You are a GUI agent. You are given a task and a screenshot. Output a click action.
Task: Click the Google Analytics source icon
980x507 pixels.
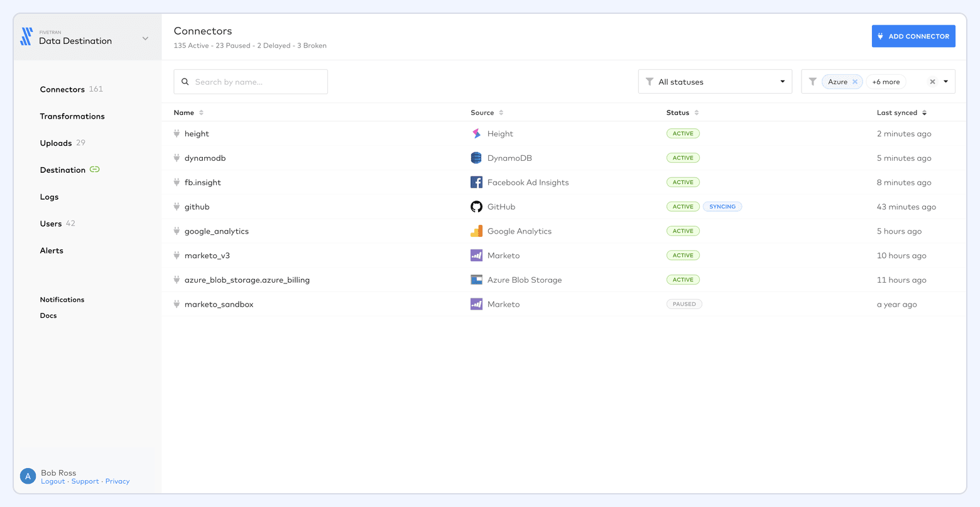coord(476,231)
